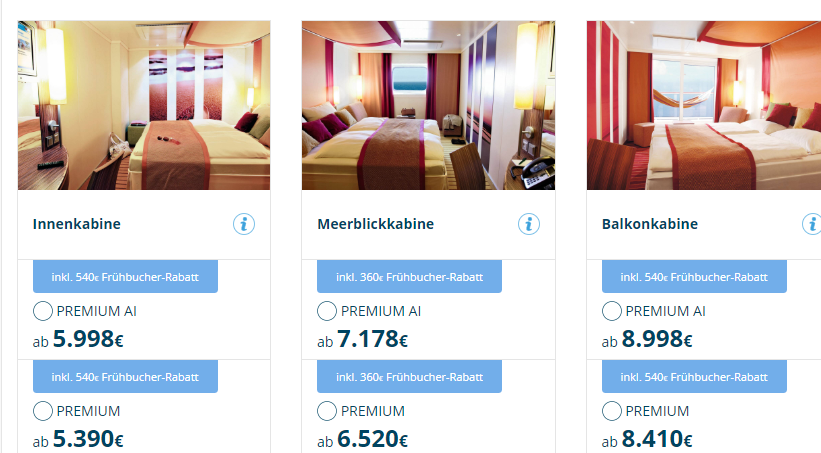Open info icon for Balkonkabine
The width and height of the screenshot is (821, 453).
pos(812,224)
